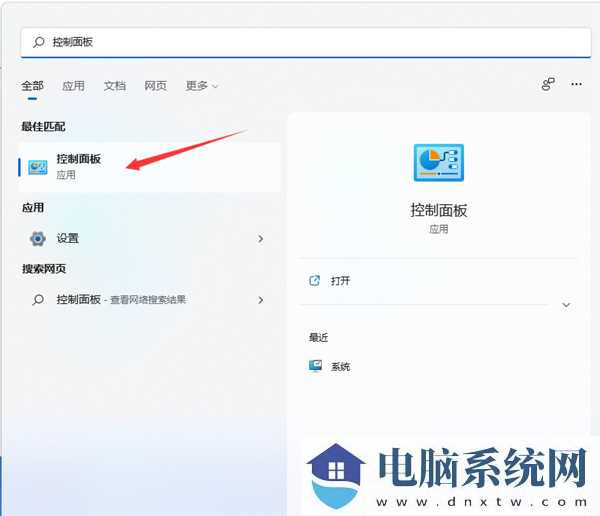Viewport: 600px width, 516px height.
Task: Expand more actions with the down chevron
Action: pyautogui.click(x=566, y=305)
